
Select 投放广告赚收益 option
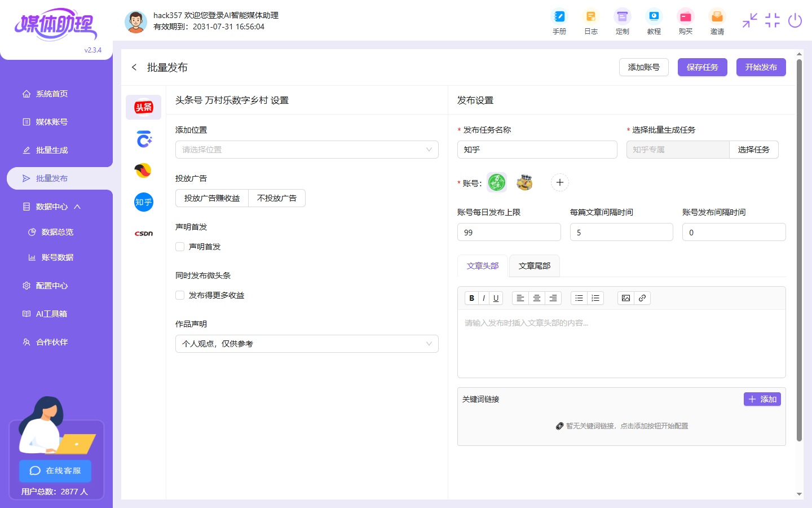(212, 198)
